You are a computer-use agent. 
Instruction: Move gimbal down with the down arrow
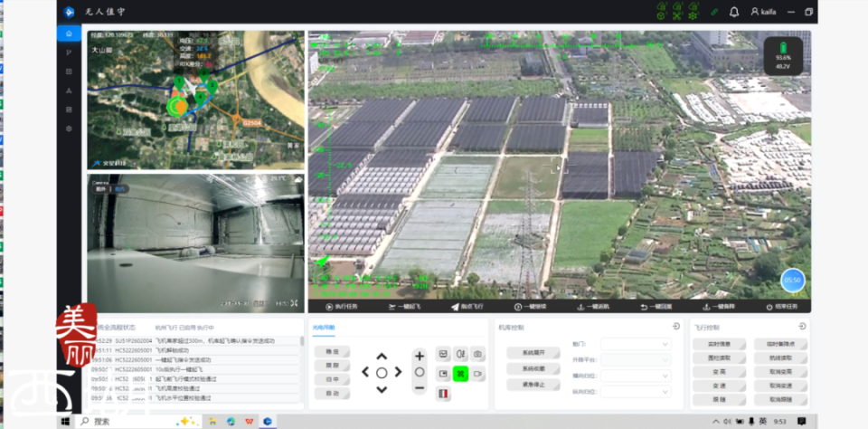[382, 390]
